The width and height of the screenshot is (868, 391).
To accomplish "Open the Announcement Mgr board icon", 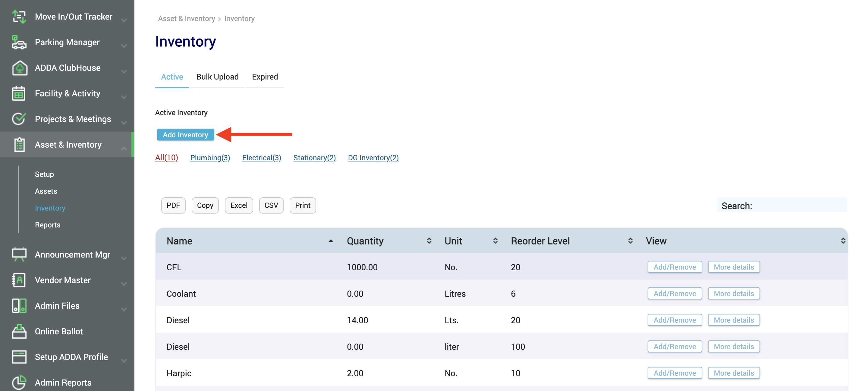I will tap(19, 255).
